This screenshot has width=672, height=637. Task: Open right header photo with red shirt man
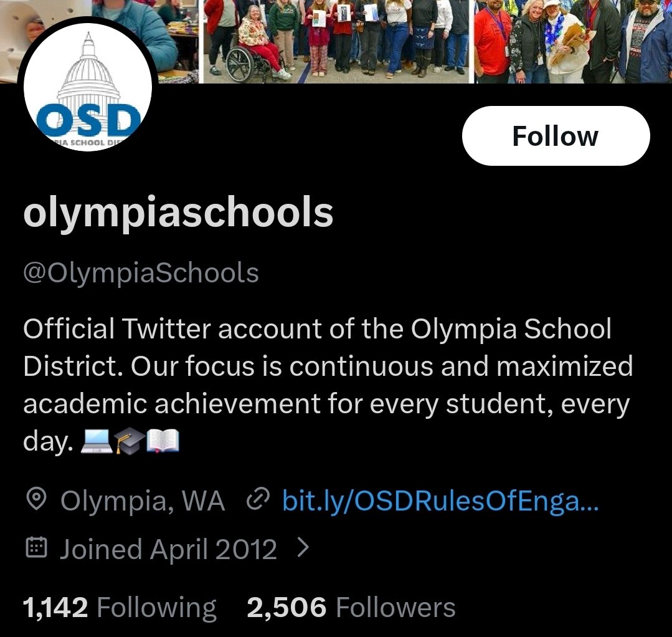pos(573,42)
